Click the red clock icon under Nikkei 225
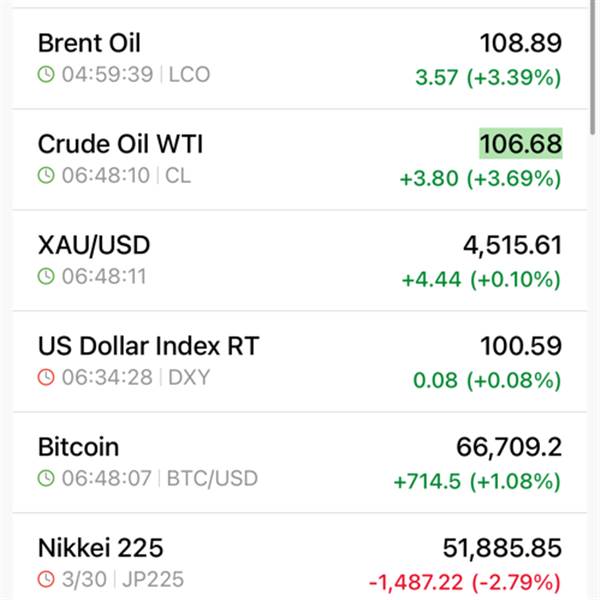Viewport: 600px width, 600px height. point(46,579)
